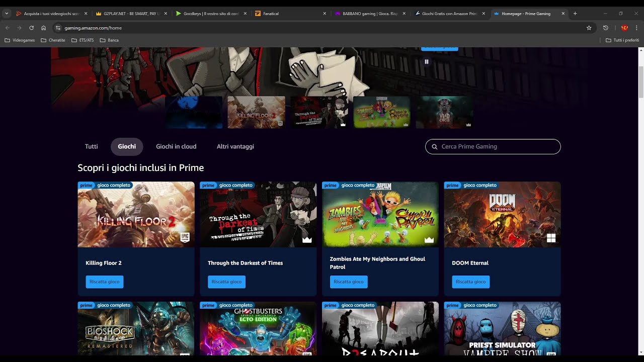Image resolution: width=644 pixels, height=362 pixels.
Task: Open the browser history clock icon
Action: [x=605, y=28]
